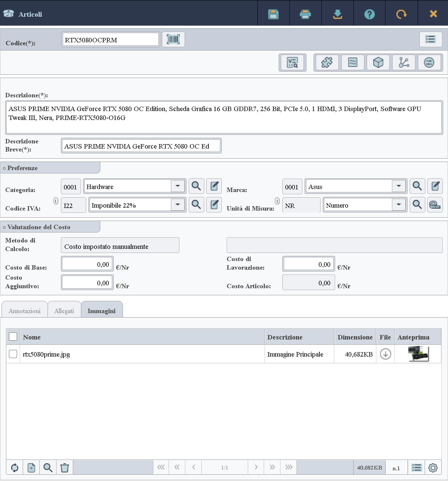The width and height of the screenshot is (448, 481).
Task: Go to first page of images
Action: tap(161, 467)
